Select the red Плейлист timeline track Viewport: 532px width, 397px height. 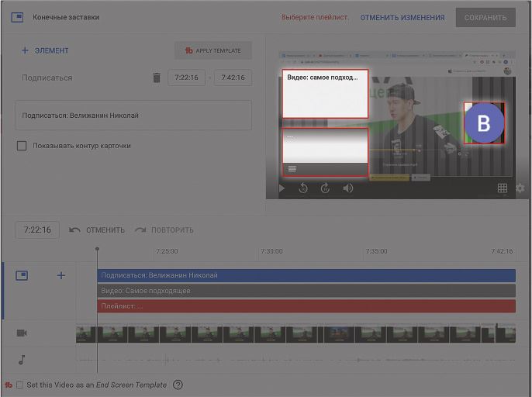pos(306,306)
